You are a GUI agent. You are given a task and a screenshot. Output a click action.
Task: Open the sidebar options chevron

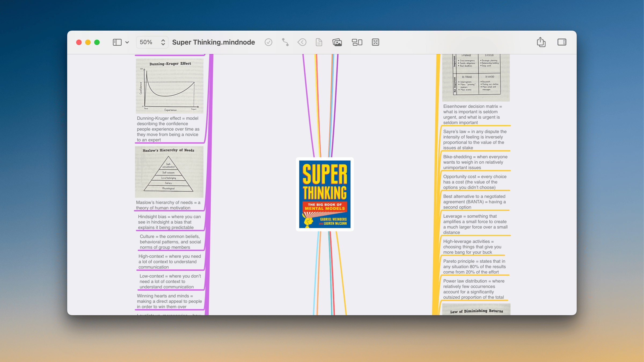click(127, 42)
